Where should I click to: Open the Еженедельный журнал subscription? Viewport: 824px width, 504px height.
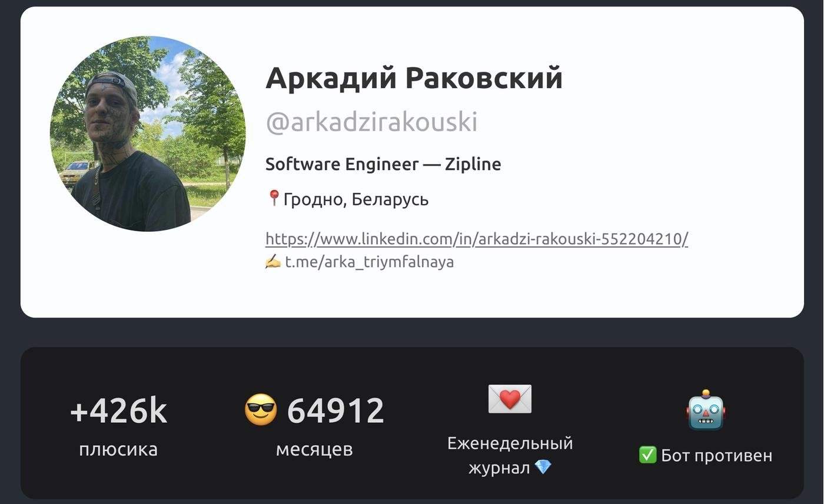pos(510,443)
